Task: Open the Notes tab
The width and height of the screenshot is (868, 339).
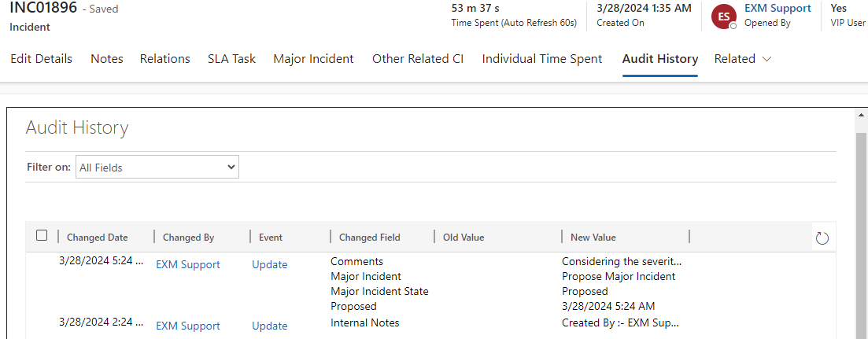Action: 107,59
